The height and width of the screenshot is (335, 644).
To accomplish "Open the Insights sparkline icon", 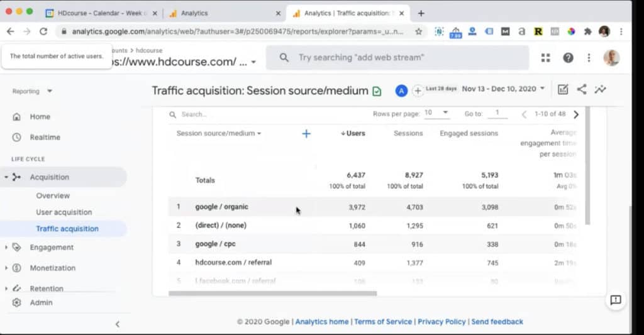I will 601,89.
